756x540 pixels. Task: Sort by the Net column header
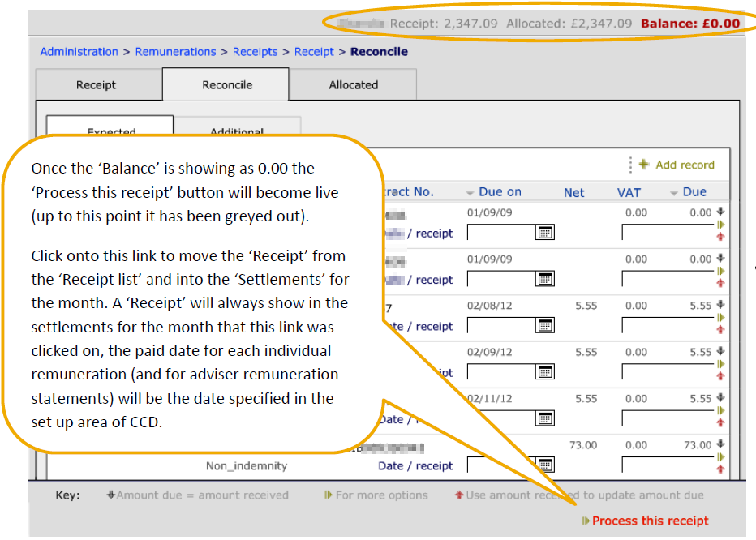tap(573, 192)
